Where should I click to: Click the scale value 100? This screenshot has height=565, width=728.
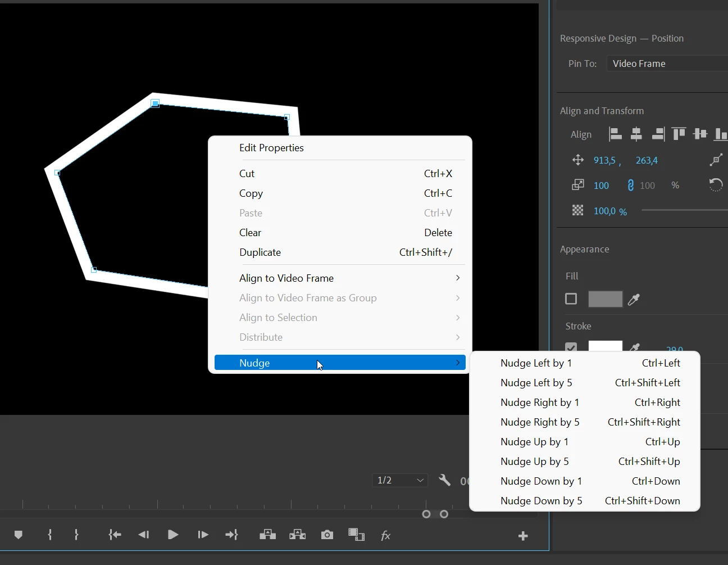[x=601, y=186]
